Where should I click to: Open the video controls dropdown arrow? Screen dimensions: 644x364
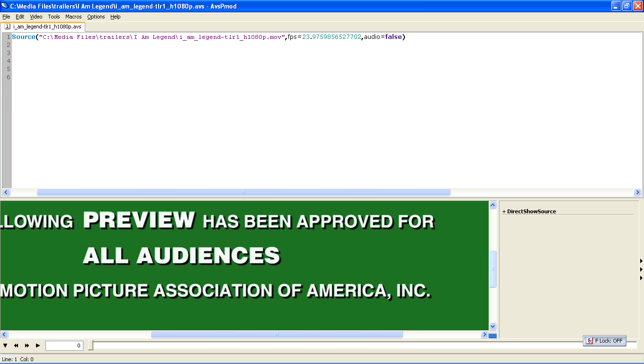point(5,346)
